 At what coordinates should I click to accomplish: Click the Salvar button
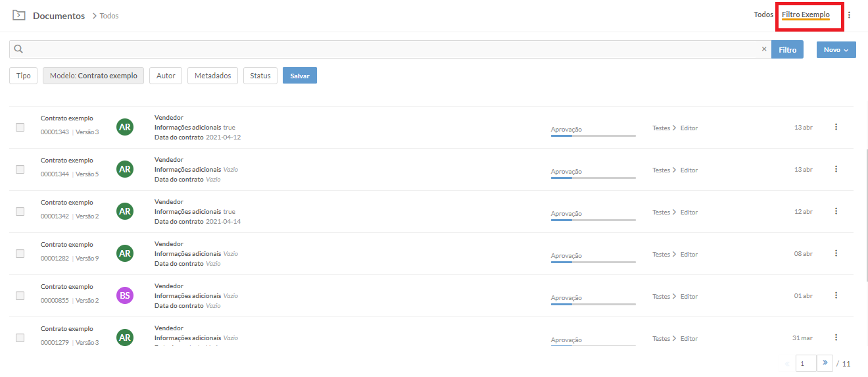pyautogui.click(x=300, y=76)
